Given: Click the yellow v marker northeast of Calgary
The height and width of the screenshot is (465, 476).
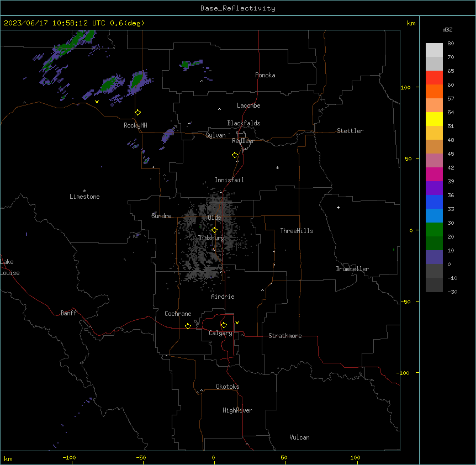Looking at the screenshot, I should 237,323.
